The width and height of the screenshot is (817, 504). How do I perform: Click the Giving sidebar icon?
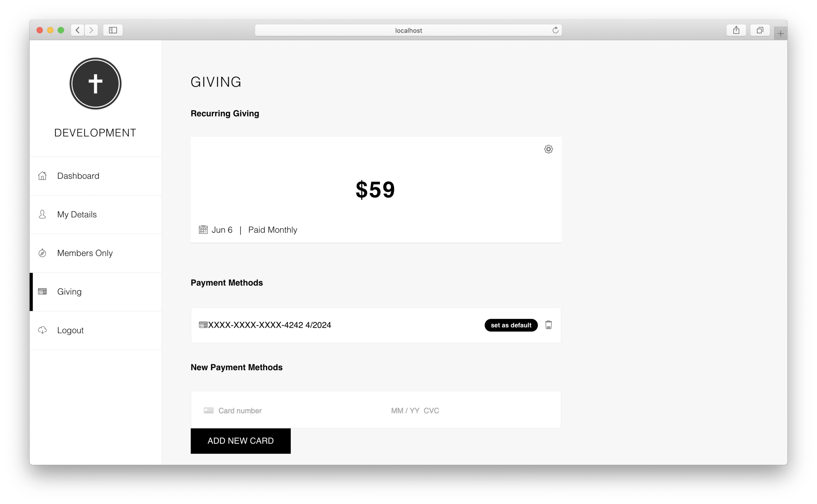pyautogui.click(x=44, y=292)
